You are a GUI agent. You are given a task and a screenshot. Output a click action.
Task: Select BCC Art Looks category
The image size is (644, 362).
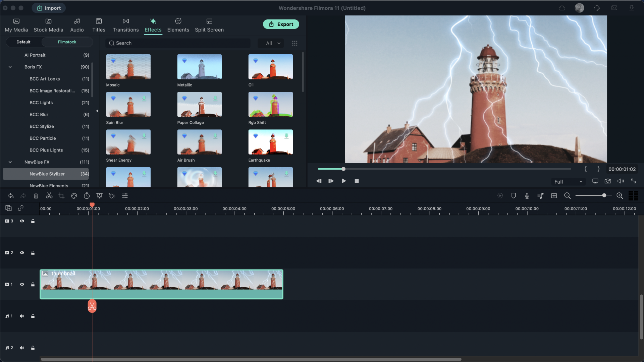45,79
